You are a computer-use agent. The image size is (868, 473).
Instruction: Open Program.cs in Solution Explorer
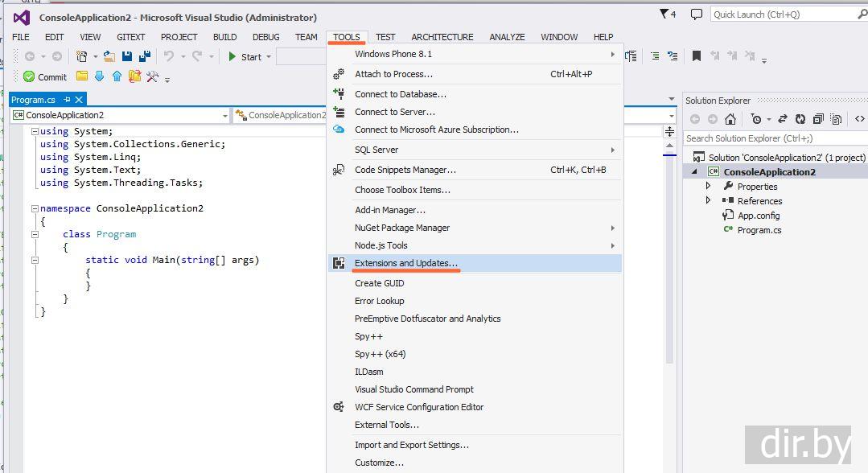[x=759, y=230]
